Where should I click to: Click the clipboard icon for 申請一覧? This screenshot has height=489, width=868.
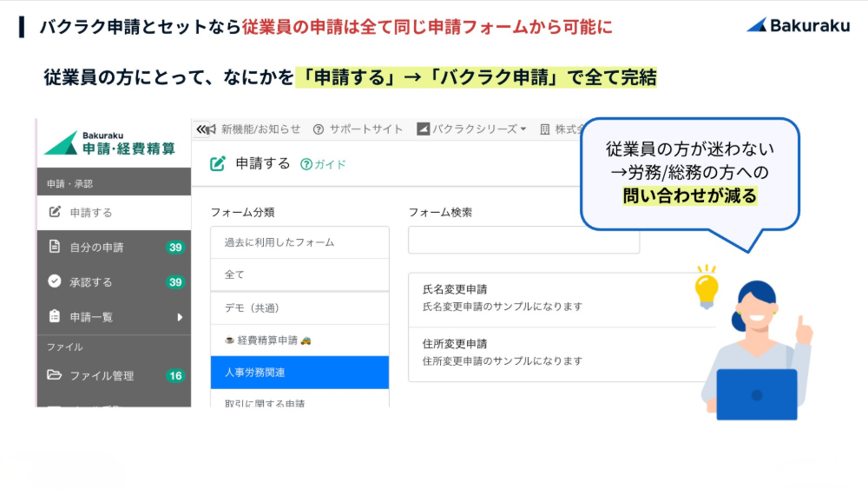tap(54, 316)
